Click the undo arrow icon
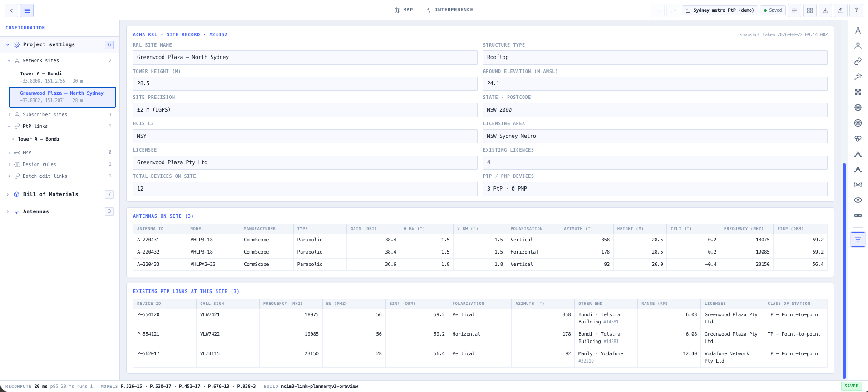 (x=657, y=10)
